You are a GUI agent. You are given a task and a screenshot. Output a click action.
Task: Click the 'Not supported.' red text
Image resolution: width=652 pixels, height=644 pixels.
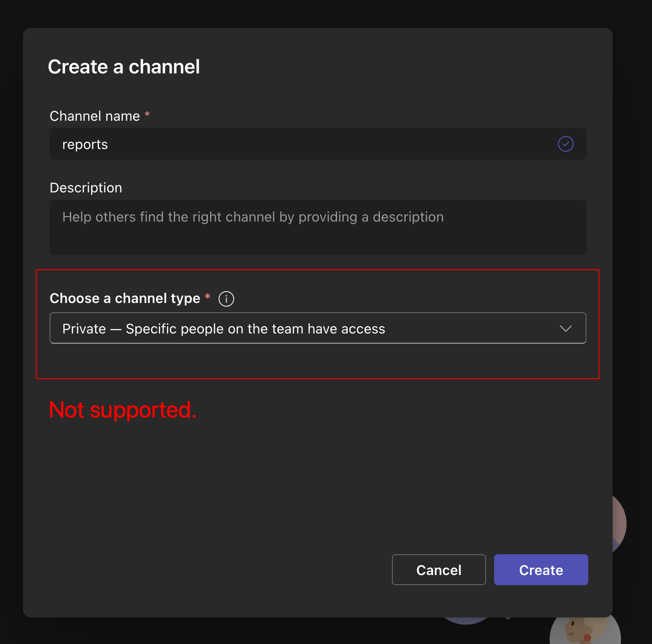123,410
